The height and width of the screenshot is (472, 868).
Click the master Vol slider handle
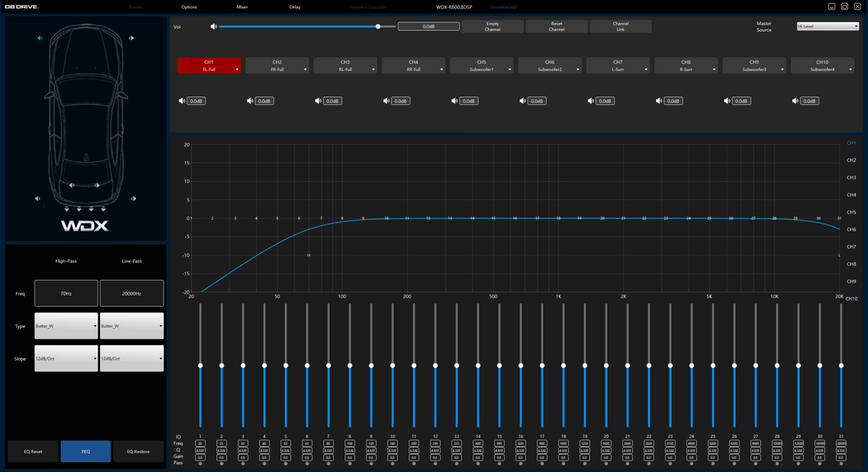pyautogui.click(x=378, y=27)
